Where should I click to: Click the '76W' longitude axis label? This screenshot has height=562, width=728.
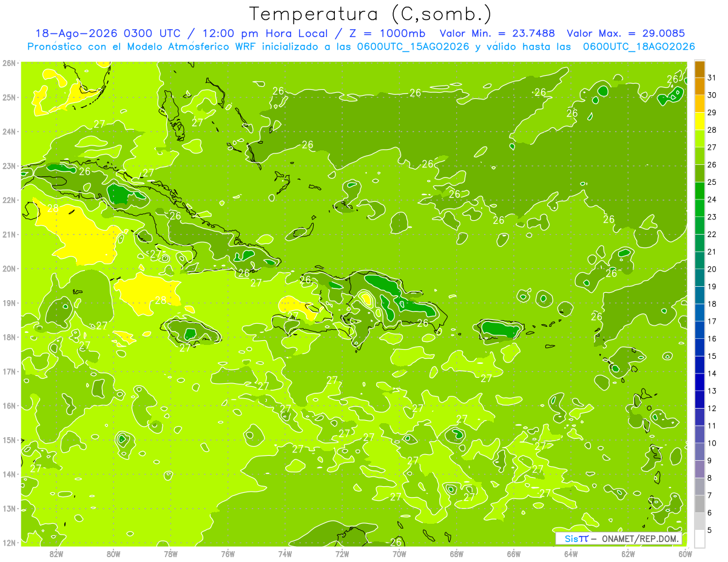pos(228,554)
